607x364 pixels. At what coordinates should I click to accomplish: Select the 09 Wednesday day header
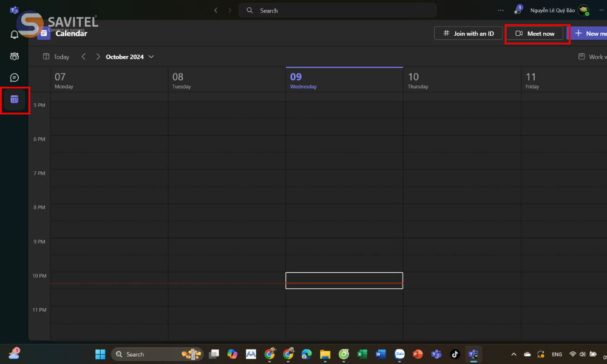click(x=344, y=80)
